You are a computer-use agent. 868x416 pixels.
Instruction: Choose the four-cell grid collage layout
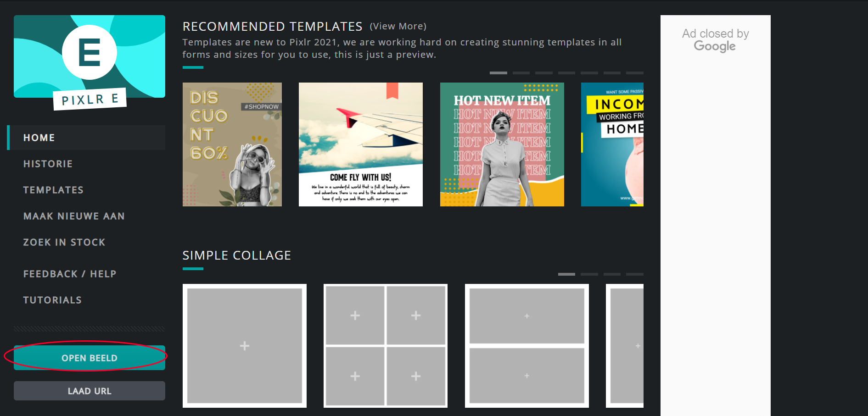pyautogui.click(x=386, y=346)
